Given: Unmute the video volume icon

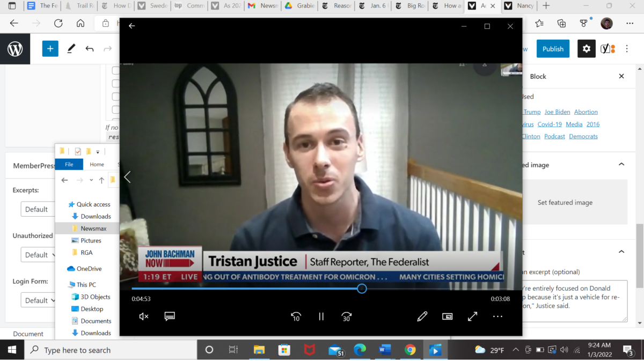Looking at the screenshot, I should pos(144,316).
